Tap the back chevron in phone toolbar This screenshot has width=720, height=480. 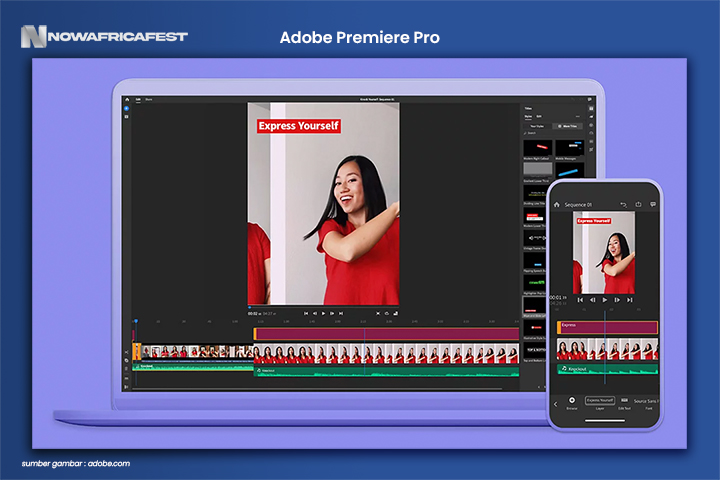click(556, 404)
